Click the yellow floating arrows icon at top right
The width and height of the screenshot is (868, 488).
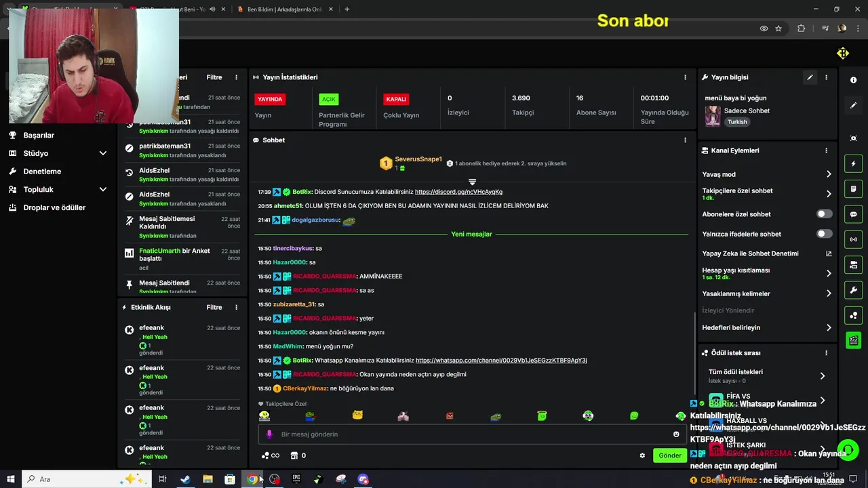843,54
